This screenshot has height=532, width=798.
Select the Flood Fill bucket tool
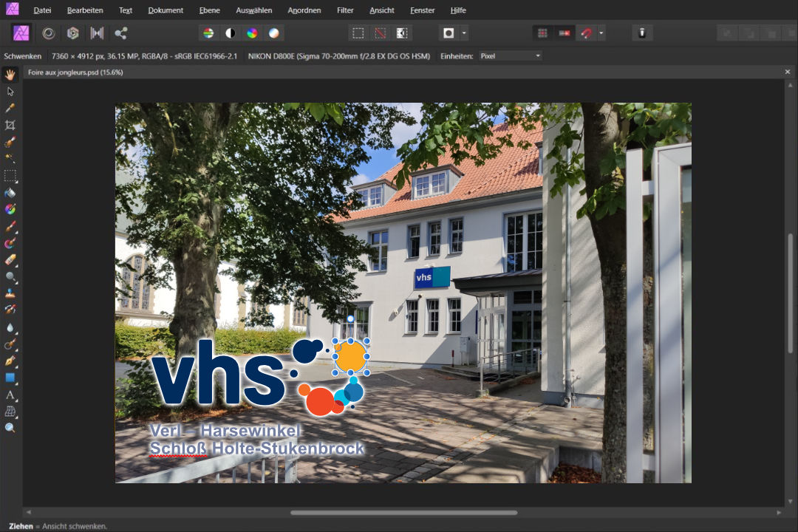point(10,192)
